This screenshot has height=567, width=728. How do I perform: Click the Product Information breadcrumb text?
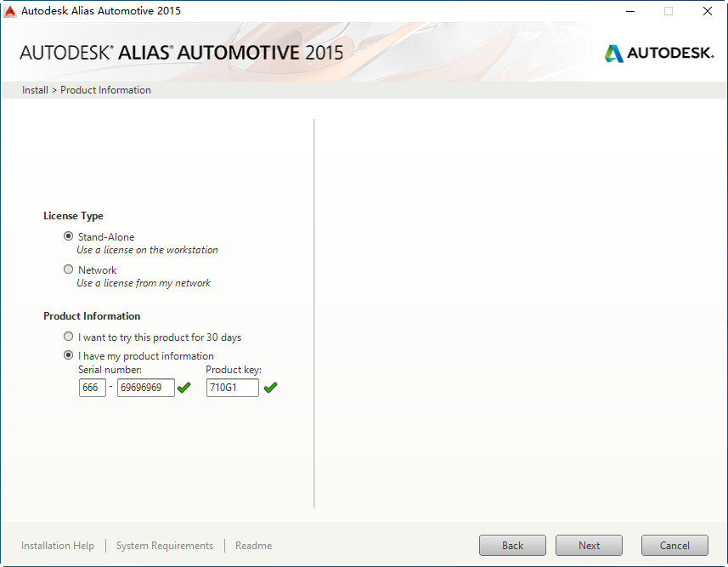(105, 90)
